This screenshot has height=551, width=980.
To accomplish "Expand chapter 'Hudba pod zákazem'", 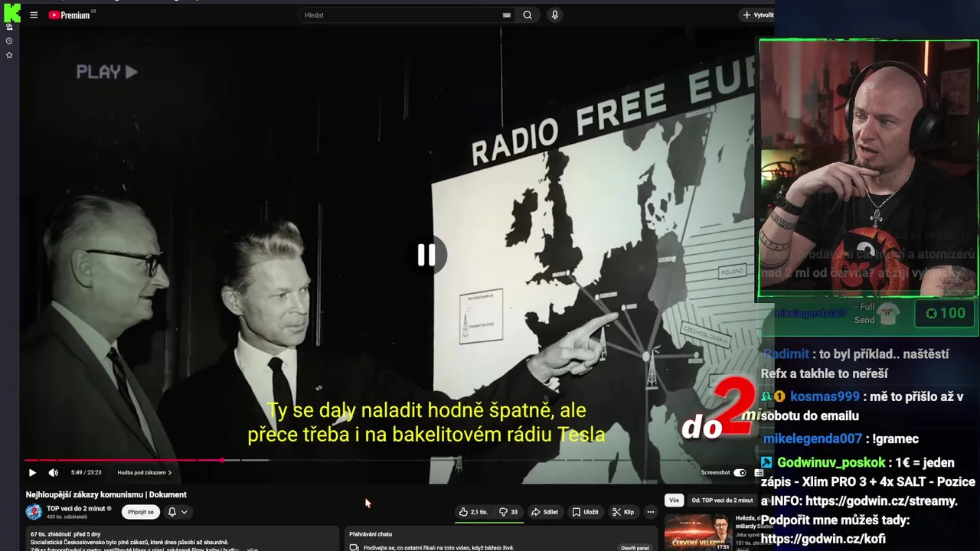I will click(x=144, y=472).
